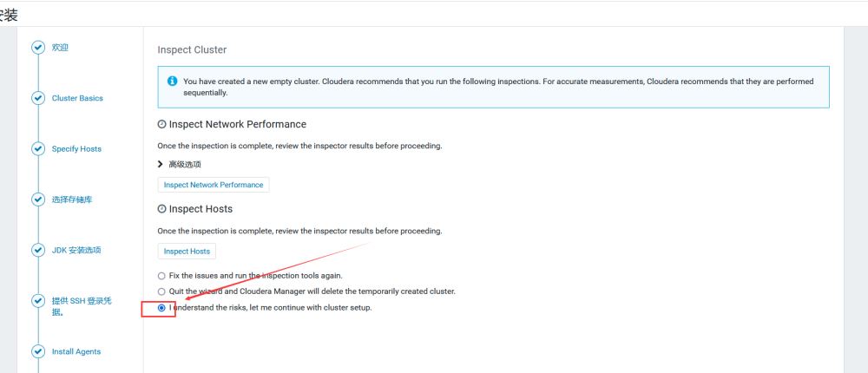Click the 提供 SSH 登录凭据 step checkmark icon
The width and height of the screenshot is (868, 373).
(37, 300)
